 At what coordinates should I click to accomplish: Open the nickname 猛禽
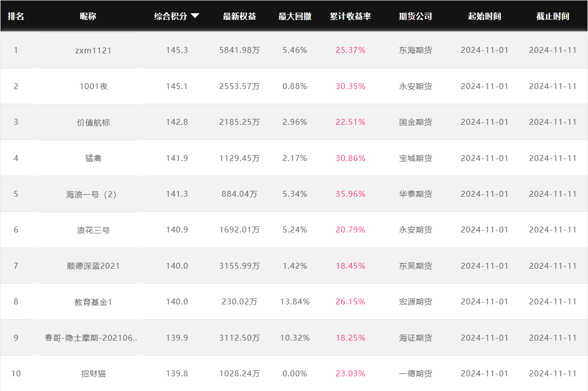(93, 158)
